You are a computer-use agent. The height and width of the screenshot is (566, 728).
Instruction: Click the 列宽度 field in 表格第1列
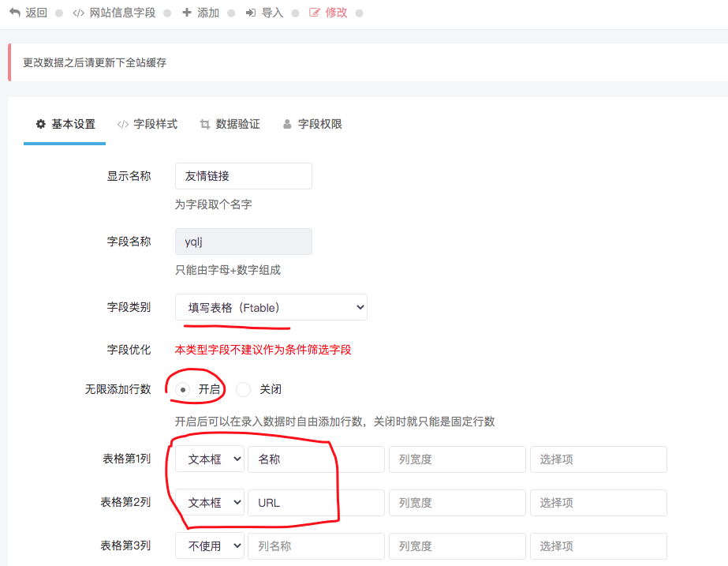[x=457, y=459]
